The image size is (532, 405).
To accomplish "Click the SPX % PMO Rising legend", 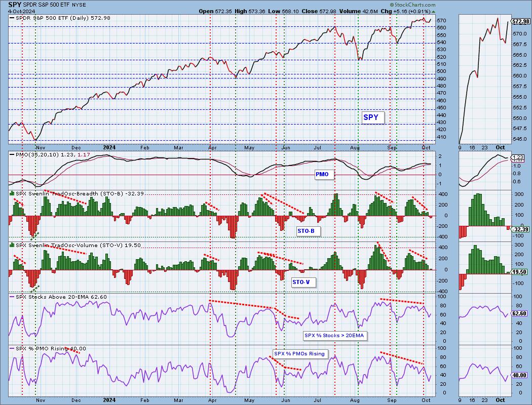I will [48, 348].
